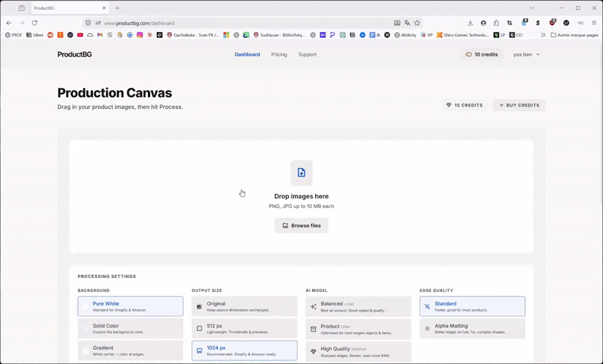Open the PROF bookmark
The image size is (603, 364).
click(x=14, y=35)
